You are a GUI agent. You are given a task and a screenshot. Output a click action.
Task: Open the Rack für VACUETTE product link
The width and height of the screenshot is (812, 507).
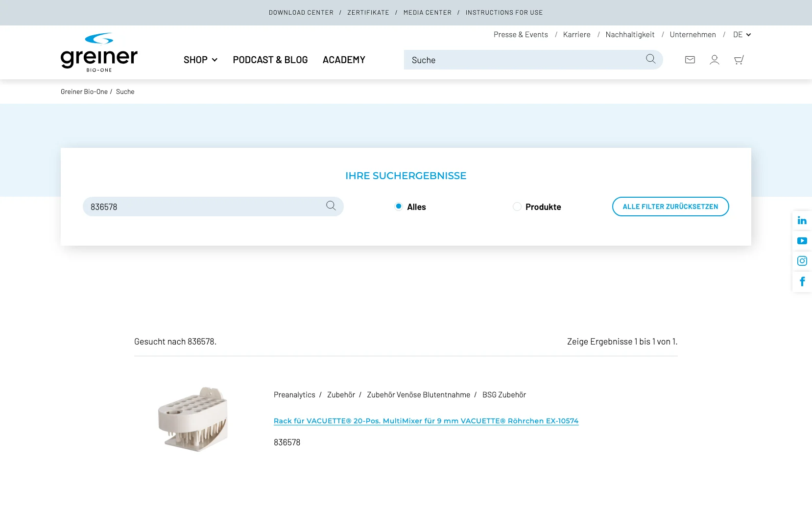pos(426,421)
